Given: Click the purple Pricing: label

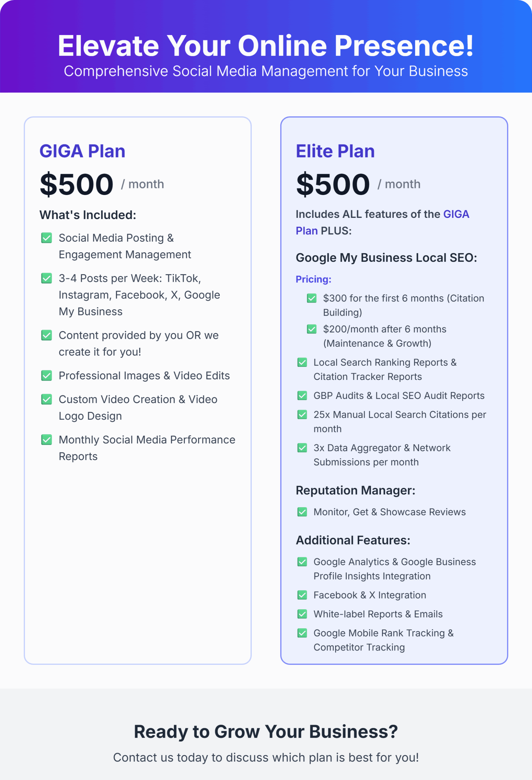Looking at the screenshot, I should [x=313, y=279].
